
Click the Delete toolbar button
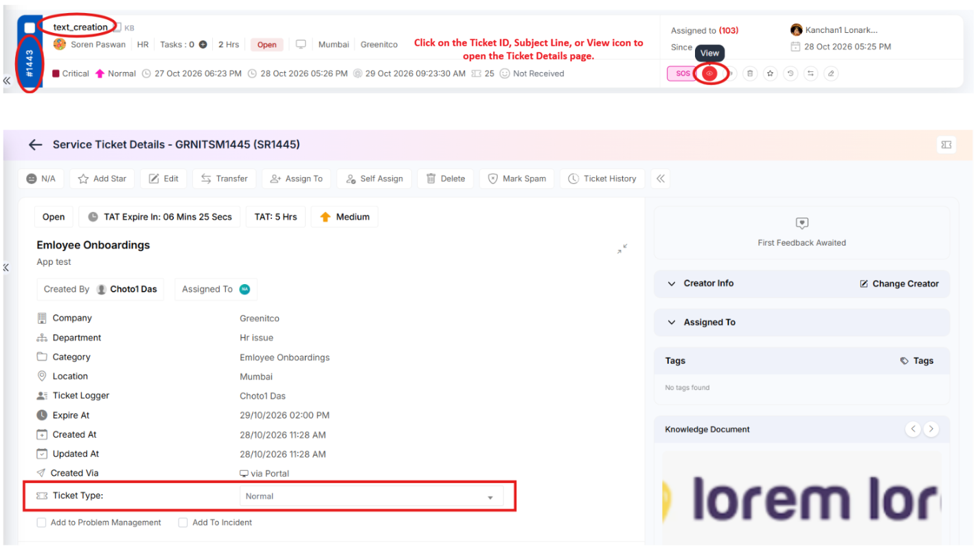coord(446,178)
